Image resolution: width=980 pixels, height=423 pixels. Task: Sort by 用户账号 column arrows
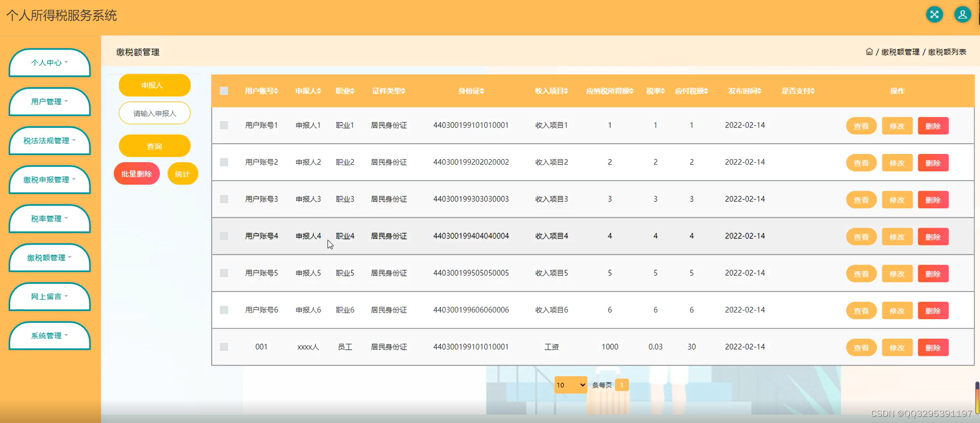(276, 91)
